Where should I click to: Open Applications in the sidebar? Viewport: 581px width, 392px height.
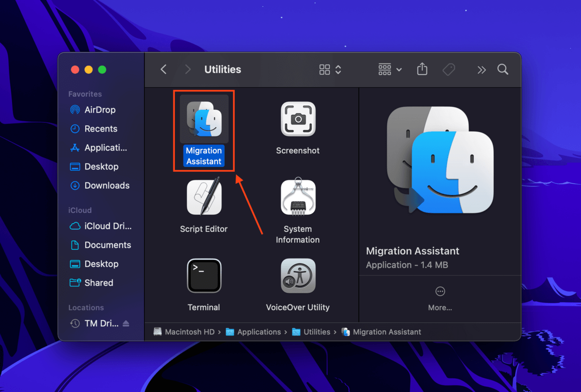pos(99,148)
